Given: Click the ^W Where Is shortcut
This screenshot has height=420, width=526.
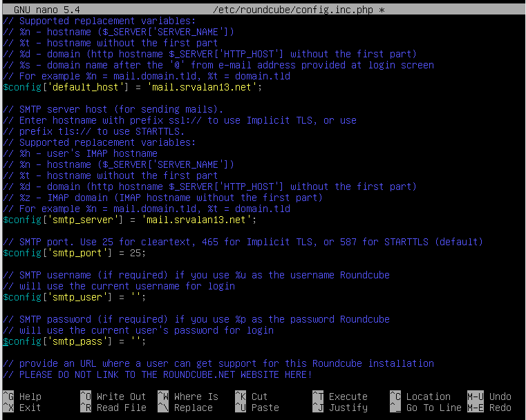Looking at the screenshot, I should [188, 397].
